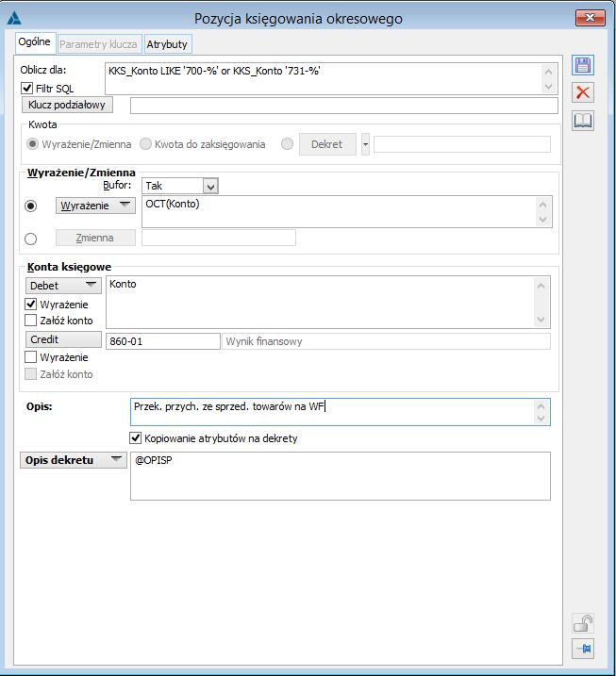Open the Wyrażenie dropdown button
This screenshot has height=676, width=616.
[x=95, y=206]
